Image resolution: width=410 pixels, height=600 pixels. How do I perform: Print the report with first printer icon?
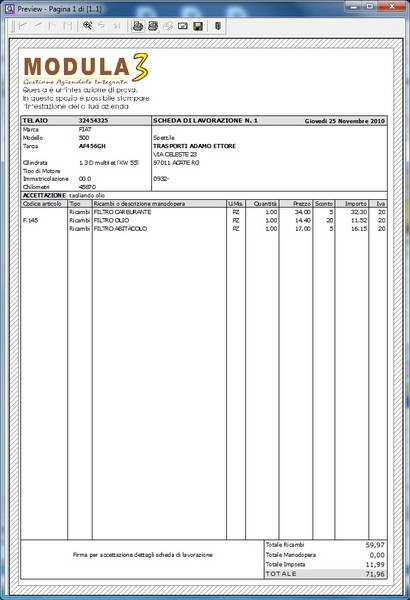pyautogui.click(x=138, y=26)
